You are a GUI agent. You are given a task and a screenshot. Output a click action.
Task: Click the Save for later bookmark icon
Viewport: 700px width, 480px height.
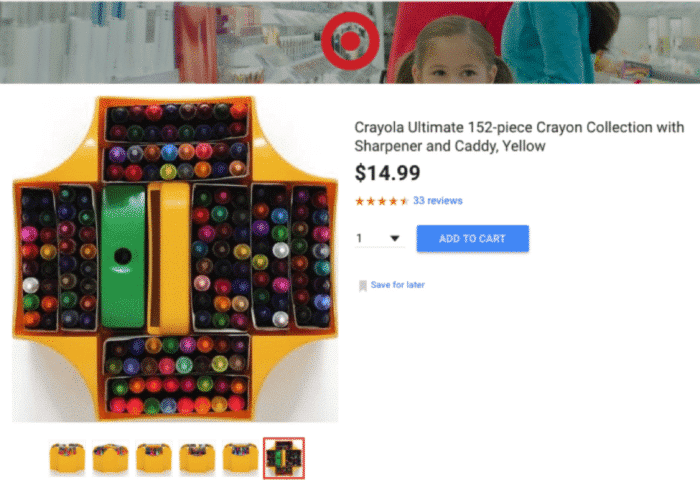(363, 285)
